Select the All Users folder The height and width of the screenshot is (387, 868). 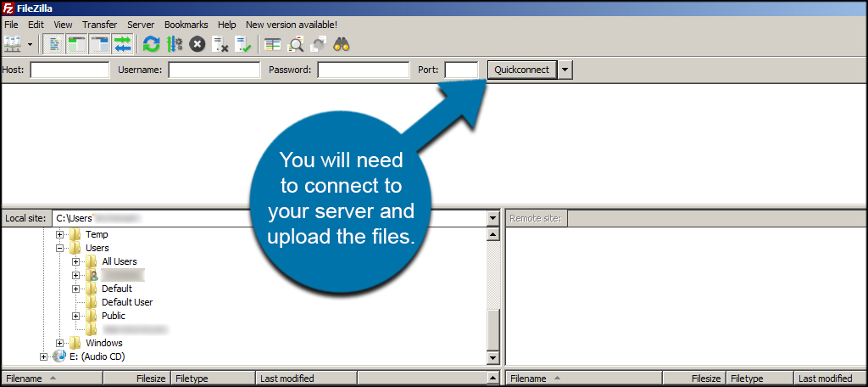pyautogui.click(x=119, y=261)
